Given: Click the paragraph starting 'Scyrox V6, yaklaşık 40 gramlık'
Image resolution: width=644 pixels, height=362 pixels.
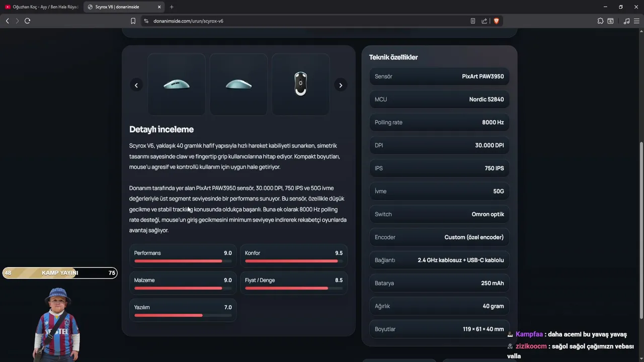Looking at the screenshot, I should (235, 156).
